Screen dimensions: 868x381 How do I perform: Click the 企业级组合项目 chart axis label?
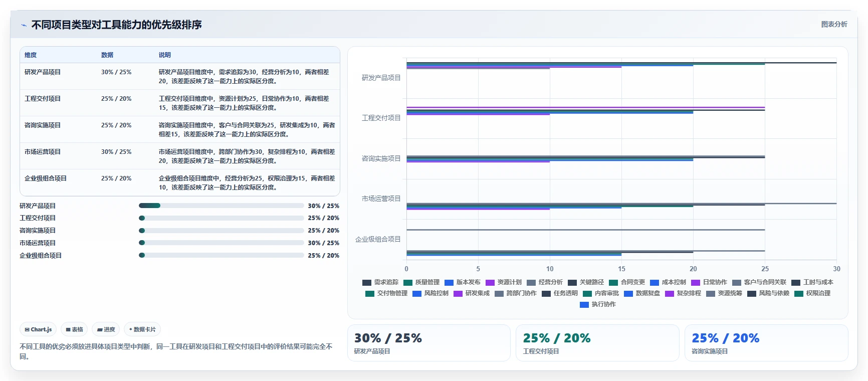click(378, 239)
